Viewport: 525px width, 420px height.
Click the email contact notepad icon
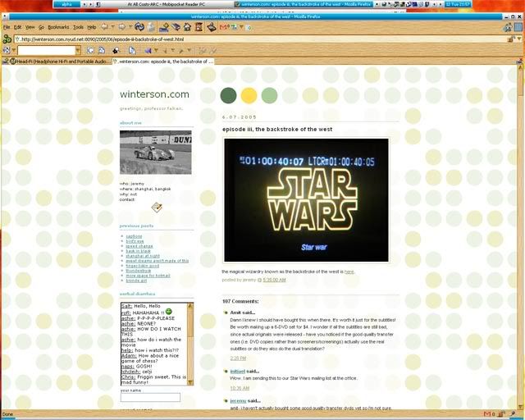pyautogui.click(x=157, y=207)
